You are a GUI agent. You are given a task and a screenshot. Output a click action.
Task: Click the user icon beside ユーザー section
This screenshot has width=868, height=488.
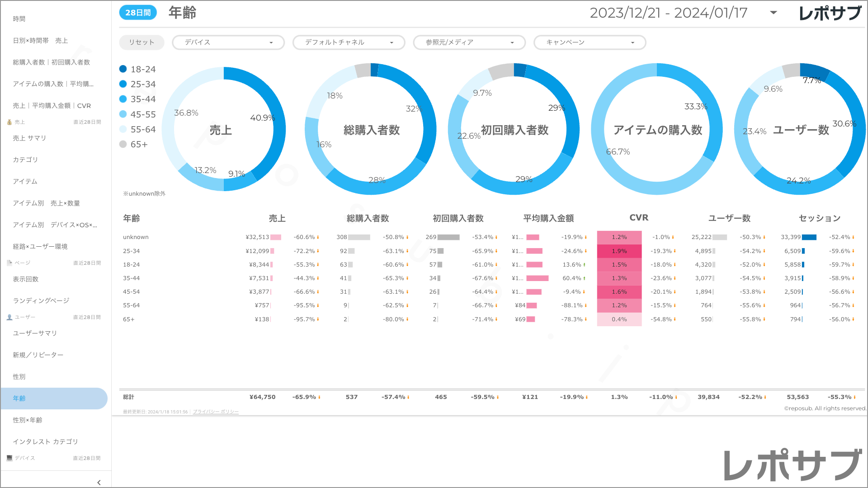[9, 317]
